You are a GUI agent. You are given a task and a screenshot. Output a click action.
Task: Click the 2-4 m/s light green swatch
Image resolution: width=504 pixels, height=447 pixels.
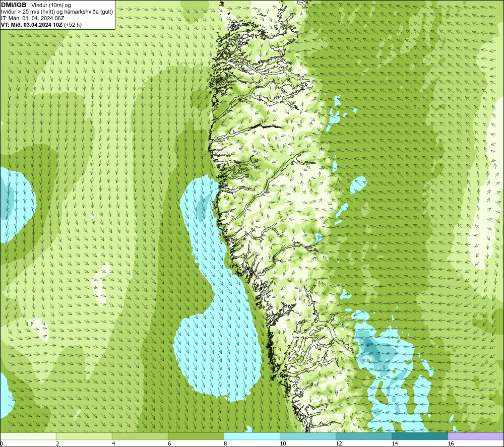(84, 436)
